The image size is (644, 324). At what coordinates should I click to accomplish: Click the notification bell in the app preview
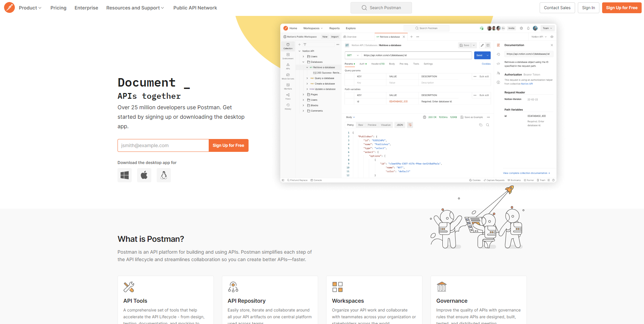[528, 28]
